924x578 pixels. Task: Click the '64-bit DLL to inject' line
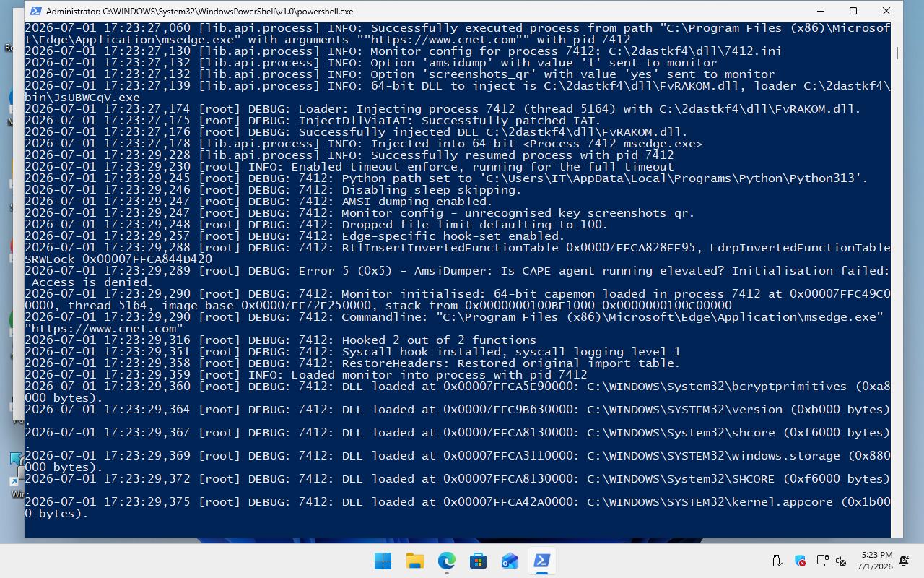tap(457, 92)
